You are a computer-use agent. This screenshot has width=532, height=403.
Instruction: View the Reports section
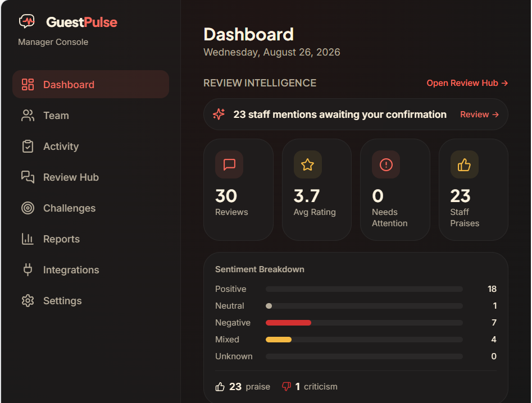tap(90, 239)
